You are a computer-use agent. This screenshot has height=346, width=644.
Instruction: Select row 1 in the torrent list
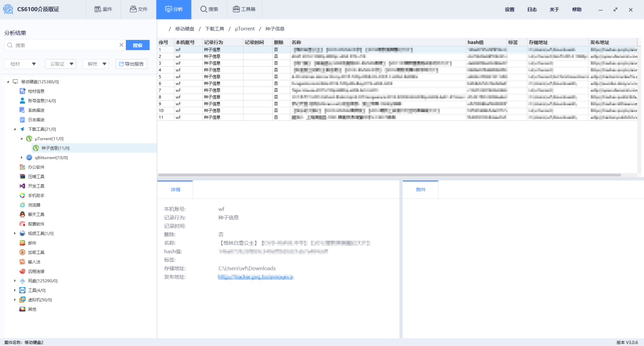tap(298, 49)
